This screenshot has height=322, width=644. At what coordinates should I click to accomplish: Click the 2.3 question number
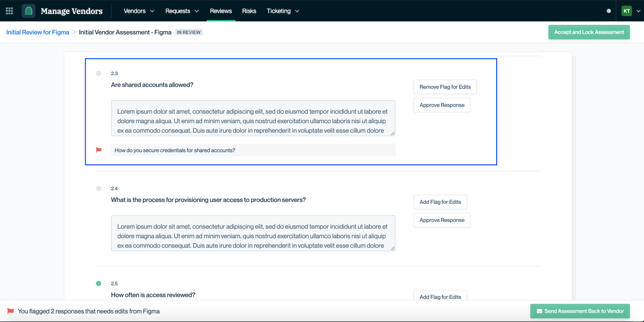[x=114, y=73]
